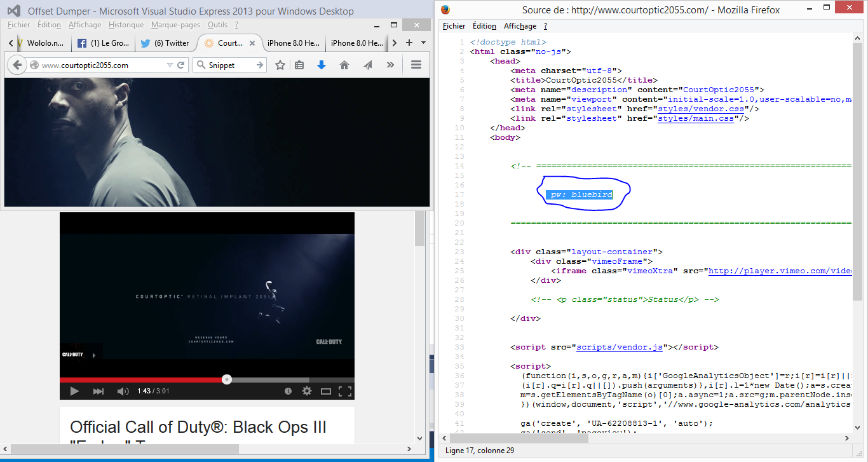
Task: Mute the video volume
Action: [x=123, y=391]
